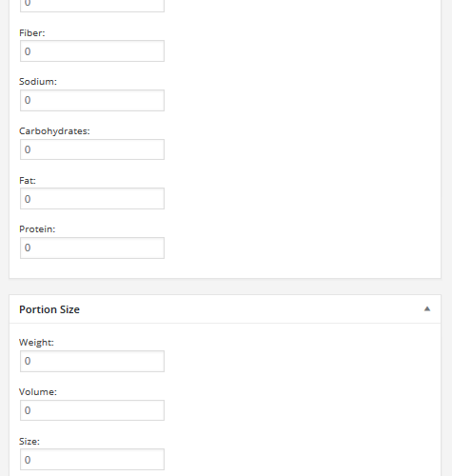This screenshot has width=452, height=476.
Task: Click the Portion Size heading title
Action: 49,309
